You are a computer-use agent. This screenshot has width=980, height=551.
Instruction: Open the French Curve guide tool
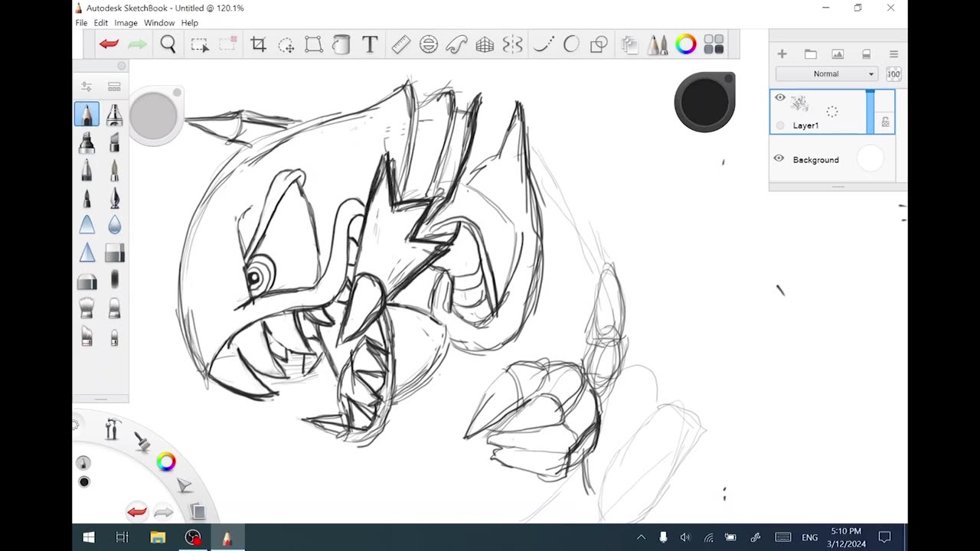point(456,44)
